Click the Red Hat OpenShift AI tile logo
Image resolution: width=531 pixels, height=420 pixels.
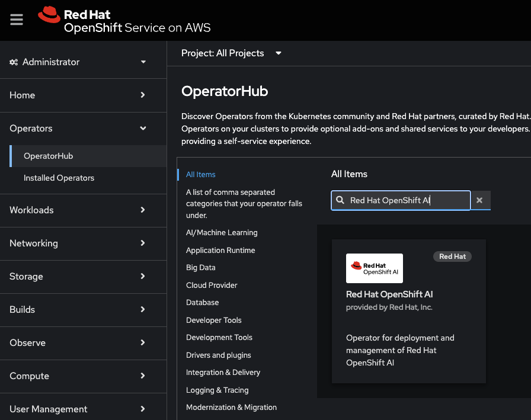pyautogui.click(x=374, y=268)
